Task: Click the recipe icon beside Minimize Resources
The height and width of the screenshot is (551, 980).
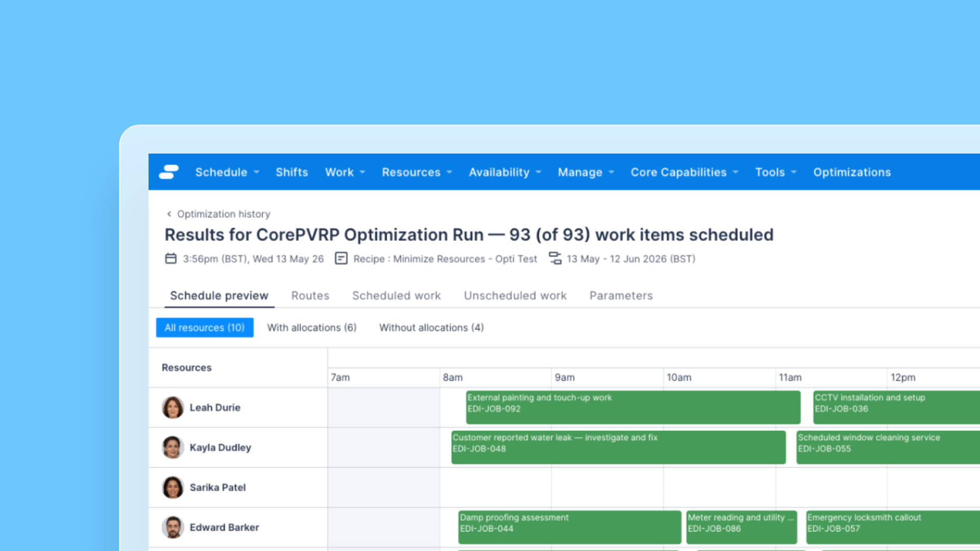Action: point(341,259)
